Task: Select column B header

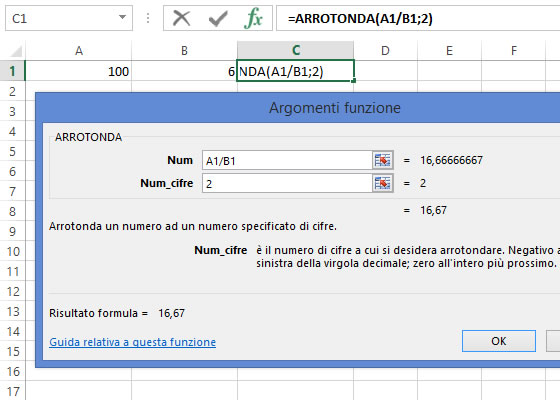Action: click(x=184, y=51)
